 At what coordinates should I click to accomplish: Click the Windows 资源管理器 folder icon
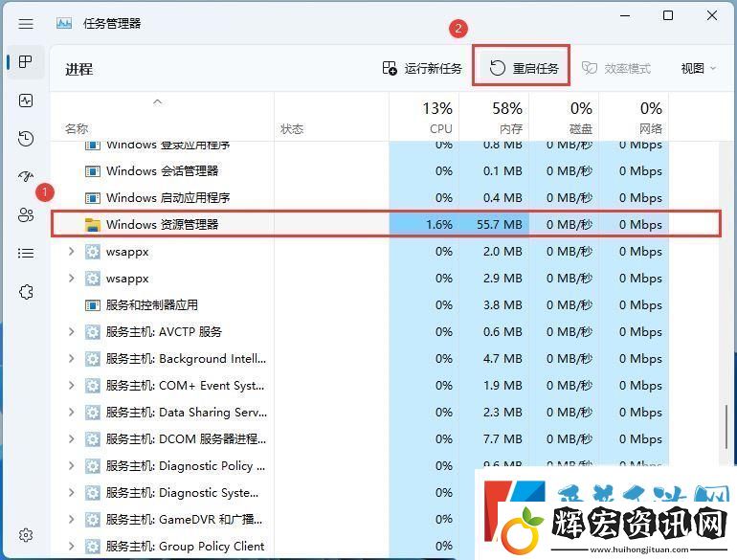point(93,225)
